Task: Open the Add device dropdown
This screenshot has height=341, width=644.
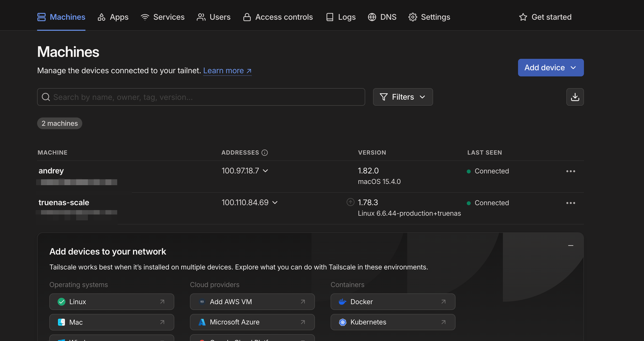Action: pyautogui.click(x=551, y=68)
